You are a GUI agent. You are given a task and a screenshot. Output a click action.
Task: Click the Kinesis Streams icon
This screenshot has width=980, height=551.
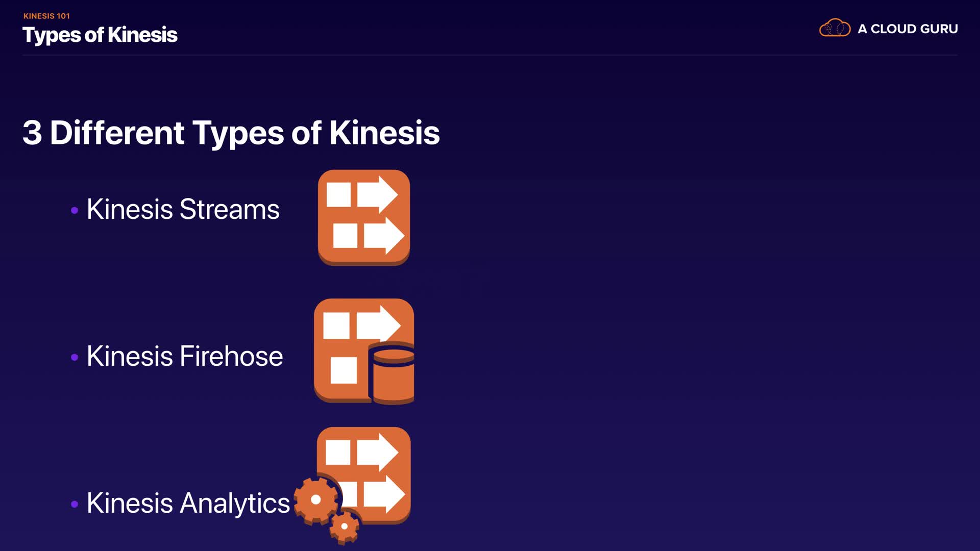coord(363,217)
